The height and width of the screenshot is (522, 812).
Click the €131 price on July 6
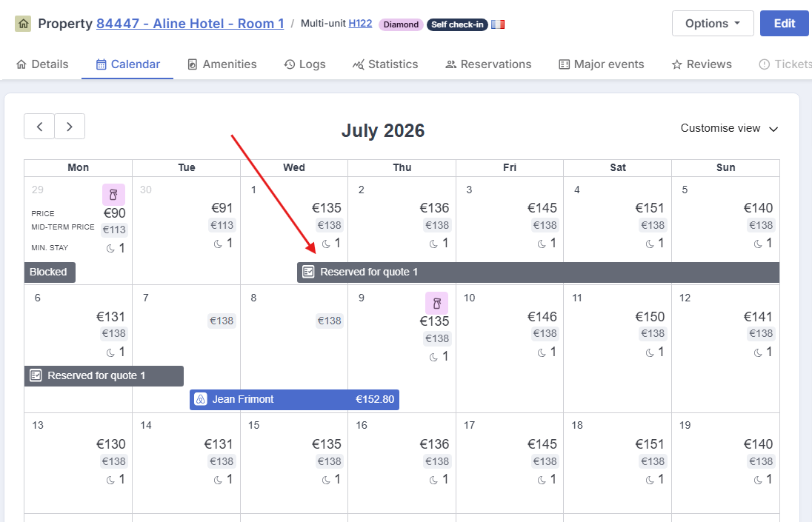click(x=110, y=317)
